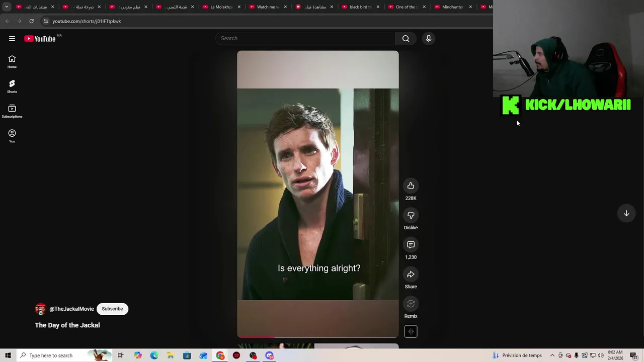Open the notification center with 21 badge

[633, 355]
